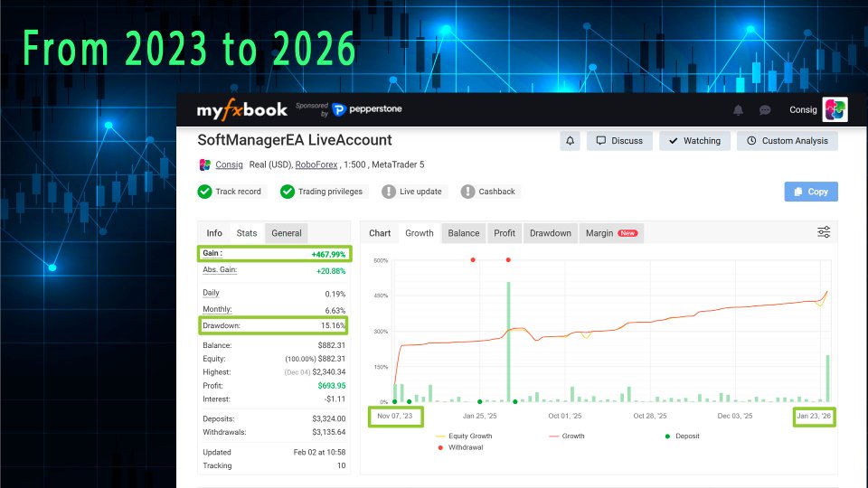Viewport: 868px width, 488px height.
Task: Open chart settings sliders icon
Action: [824, 232]
